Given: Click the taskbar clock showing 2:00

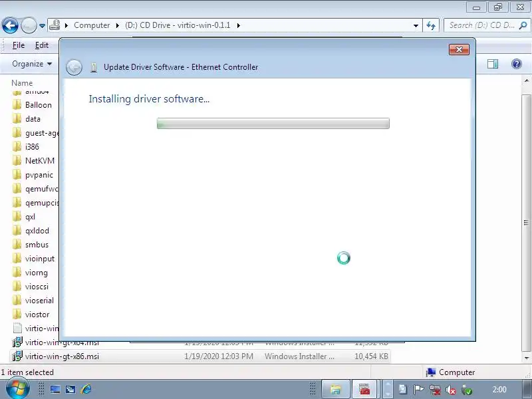Looking at the screenshot, I should click(x=499, y=390).
